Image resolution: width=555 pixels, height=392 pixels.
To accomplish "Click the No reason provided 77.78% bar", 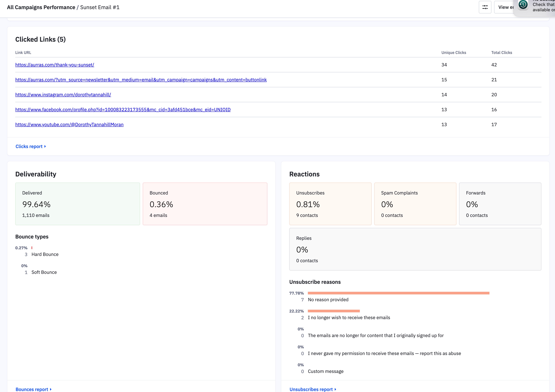I will (x=398, y=293).
